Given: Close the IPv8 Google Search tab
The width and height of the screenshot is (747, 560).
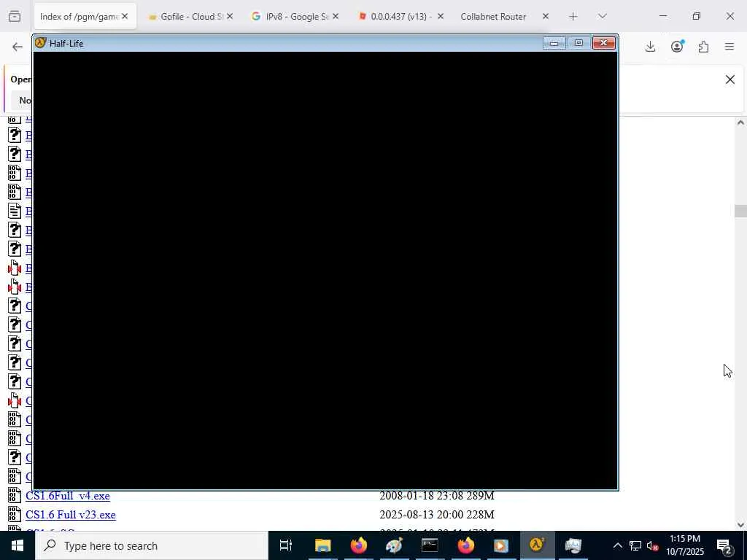Looking at the screenshot, I should pyautogui.click(x=336, y=17).
